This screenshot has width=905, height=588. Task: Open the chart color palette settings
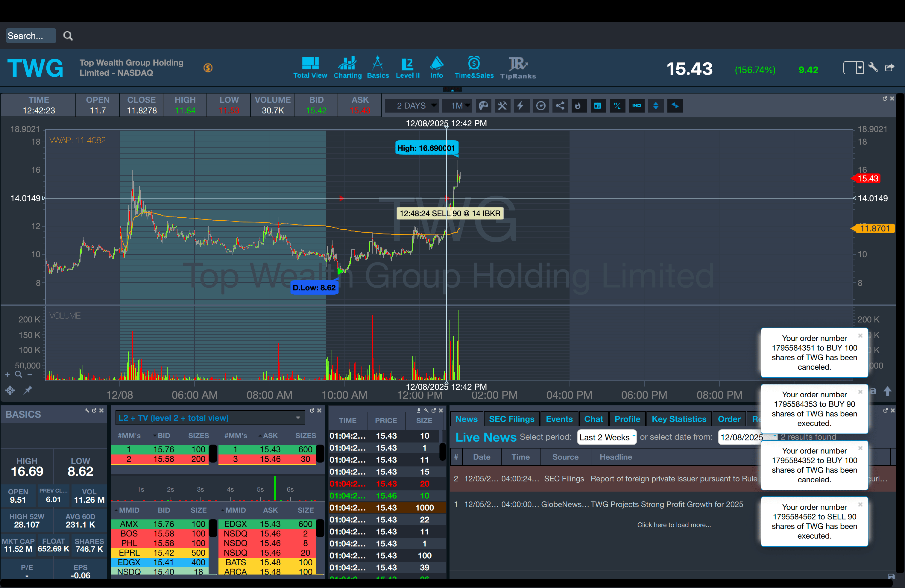(x=483, y=106)
